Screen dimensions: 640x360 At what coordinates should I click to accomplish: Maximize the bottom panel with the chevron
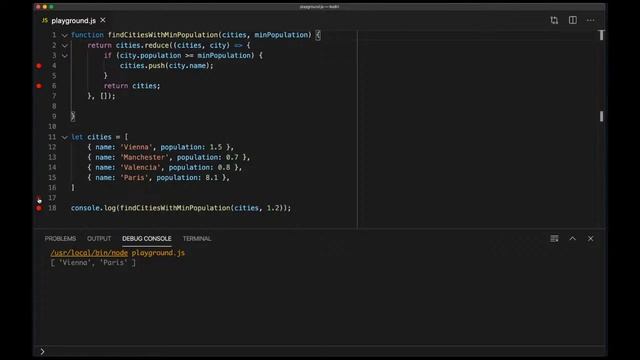(x=573, y=238)
